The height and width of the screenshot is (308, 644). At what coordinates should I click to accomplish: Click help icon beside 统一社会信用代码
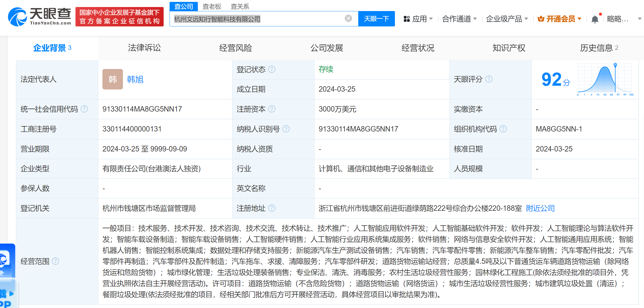[x=84, y=109]
